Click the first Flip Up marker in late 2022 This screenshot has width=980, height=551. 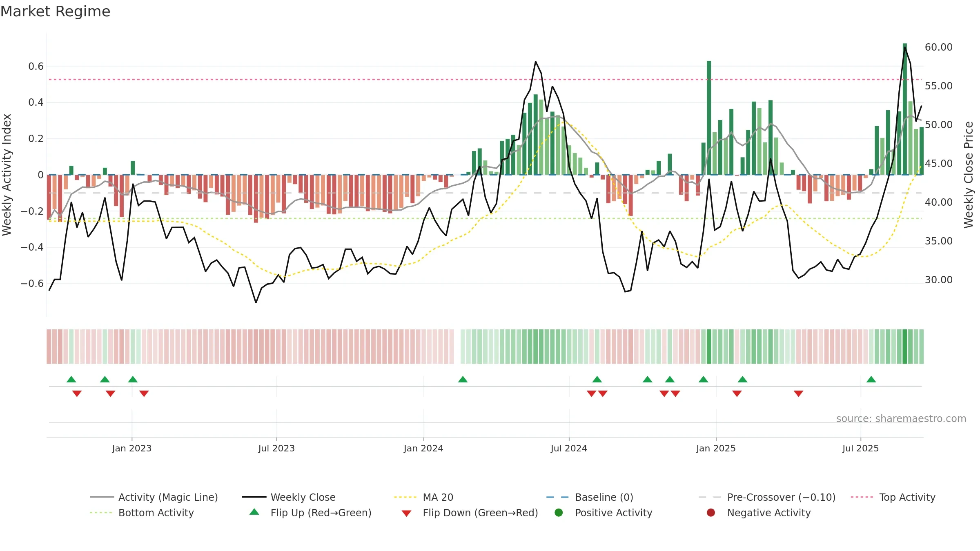point(71,379)
